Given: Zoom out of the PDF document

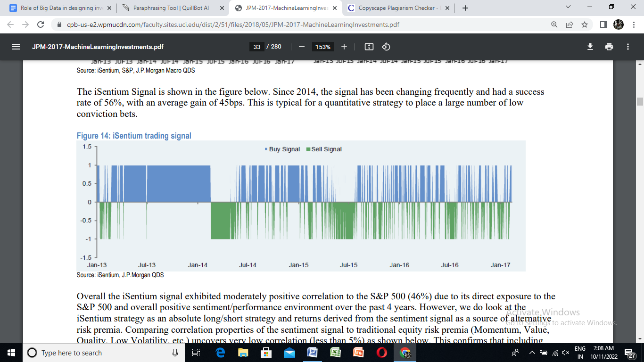Looking at the screenshot, I should tap(302, 47).
